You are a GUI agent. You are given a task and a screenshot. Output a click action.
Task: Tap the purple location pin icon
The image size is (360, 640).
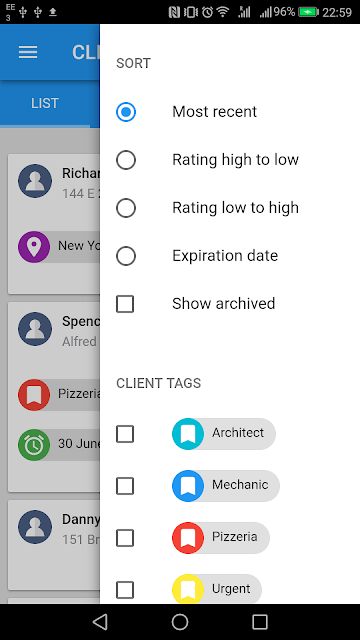[34, 247]
